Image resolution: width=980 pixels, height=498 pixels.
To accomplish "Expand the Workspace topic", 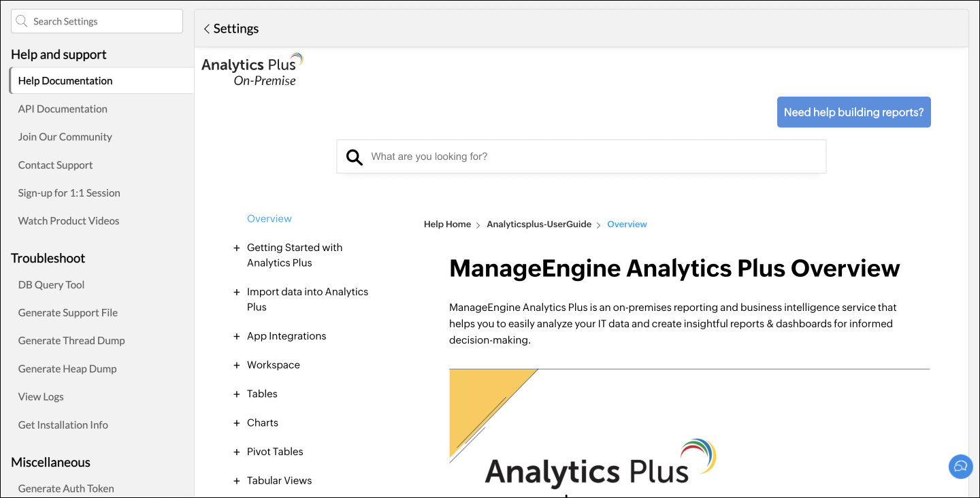I will [x=237, y=365].
